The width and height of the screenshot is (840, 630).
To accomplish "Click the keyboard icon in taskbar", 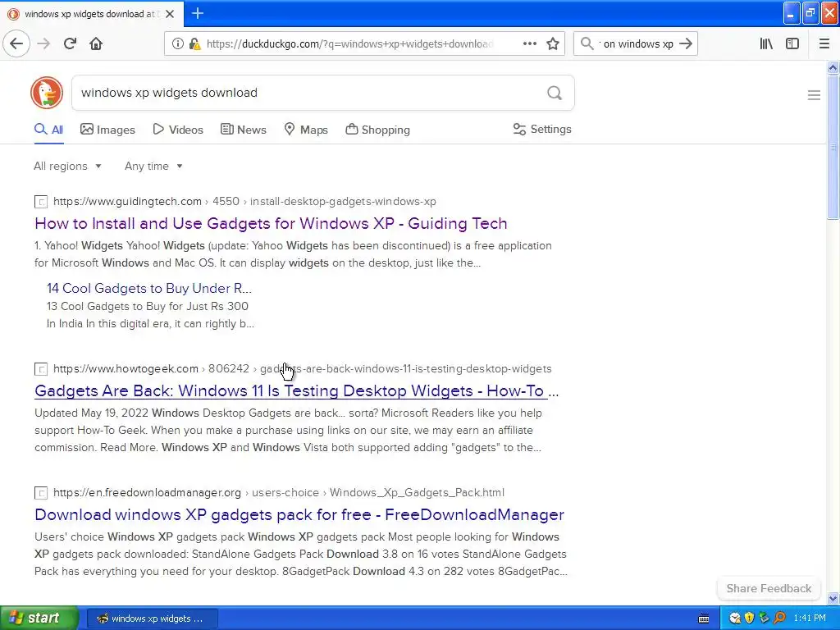I will click(704, 619).
